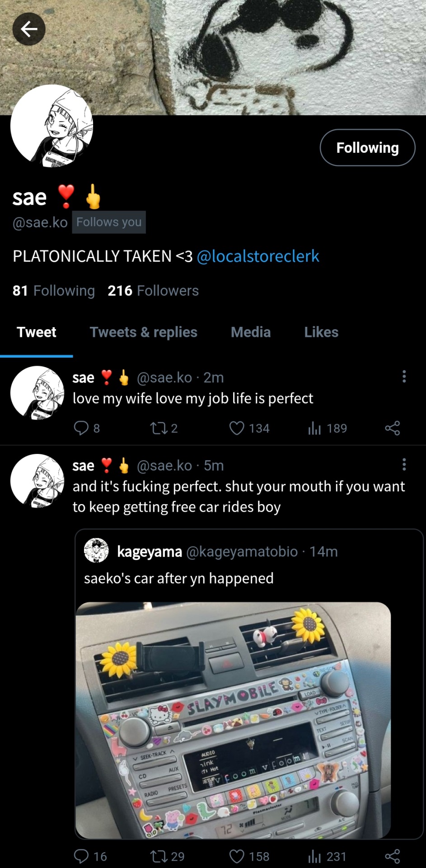The height and width of the screenshot is (868, 426).
Task: Open the Slaymobile car dashboard photo
Action: tap(233, 720)
